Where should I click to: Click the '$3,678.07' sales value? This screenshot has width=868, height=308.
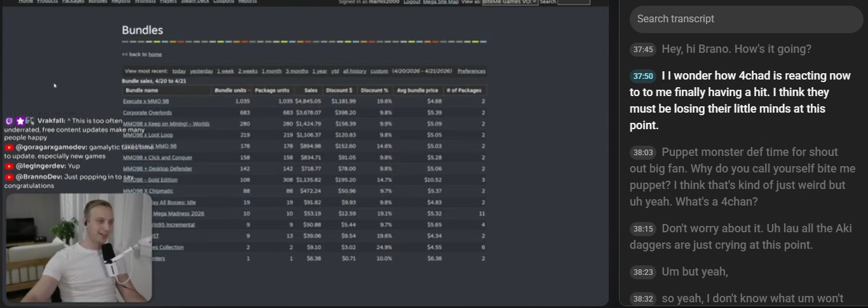click(x=308, y=113)
